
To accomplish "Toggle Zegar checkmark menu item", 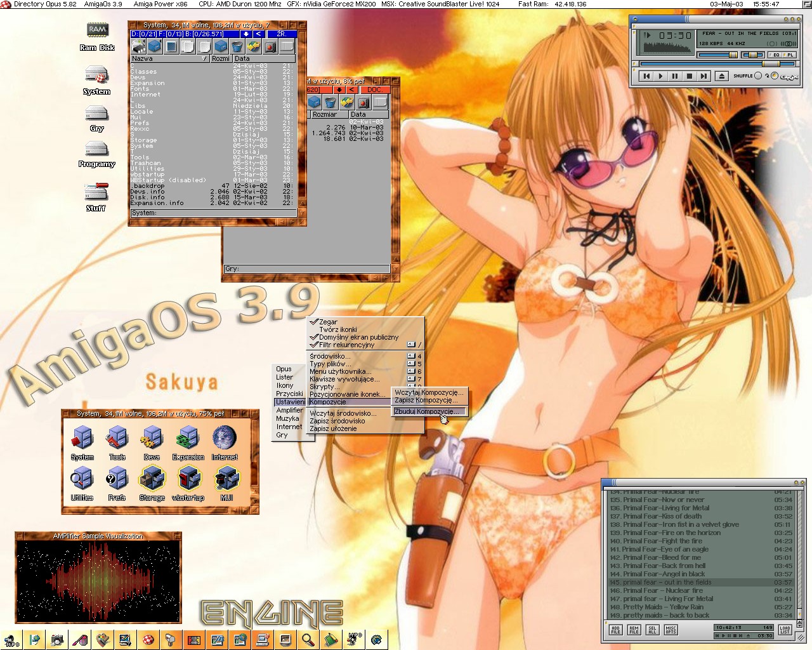I will 364,322.
